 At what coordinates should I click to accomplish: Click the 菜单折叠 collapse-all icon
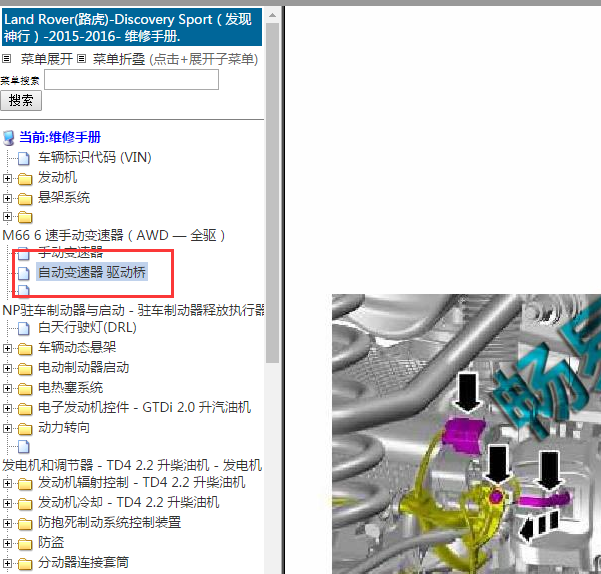coord(81,59)
